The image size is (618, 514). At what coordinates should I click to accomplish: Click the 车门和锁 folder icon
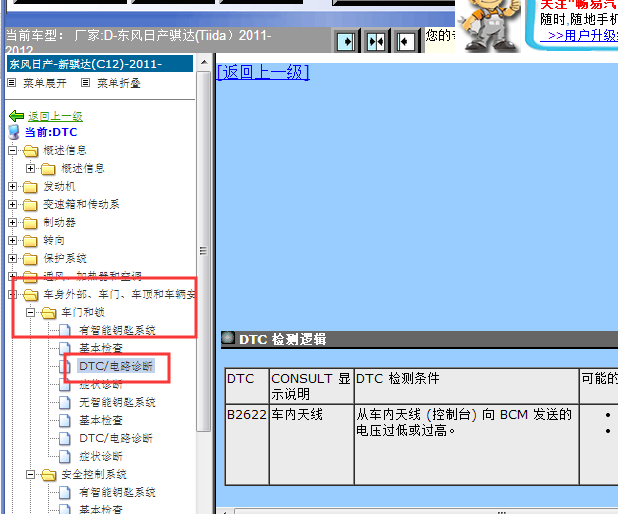pos(48,313)
